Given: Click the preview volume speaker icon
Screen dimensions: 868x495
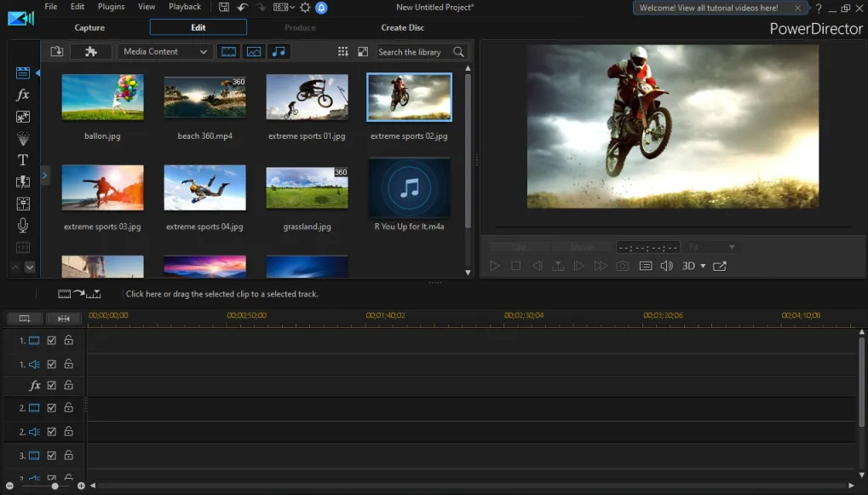Looking at the screenshot, I should click(x=666, y=266).
